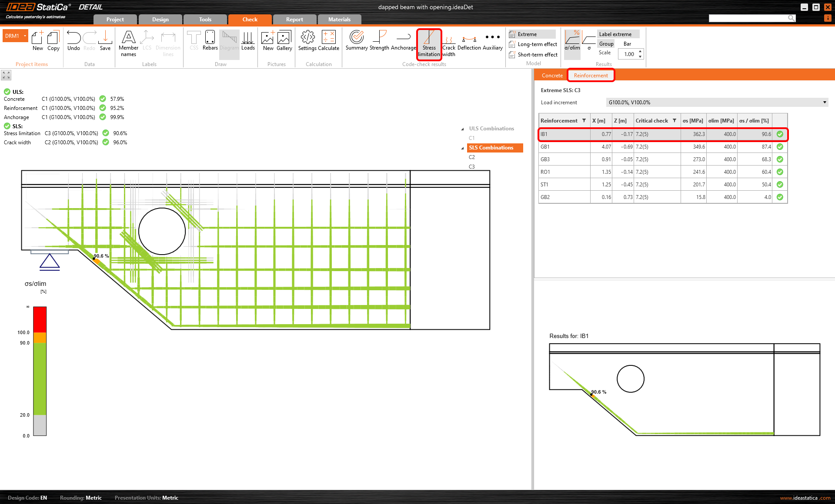
Task: Open the Gallery of pictures
Action: 284,41
